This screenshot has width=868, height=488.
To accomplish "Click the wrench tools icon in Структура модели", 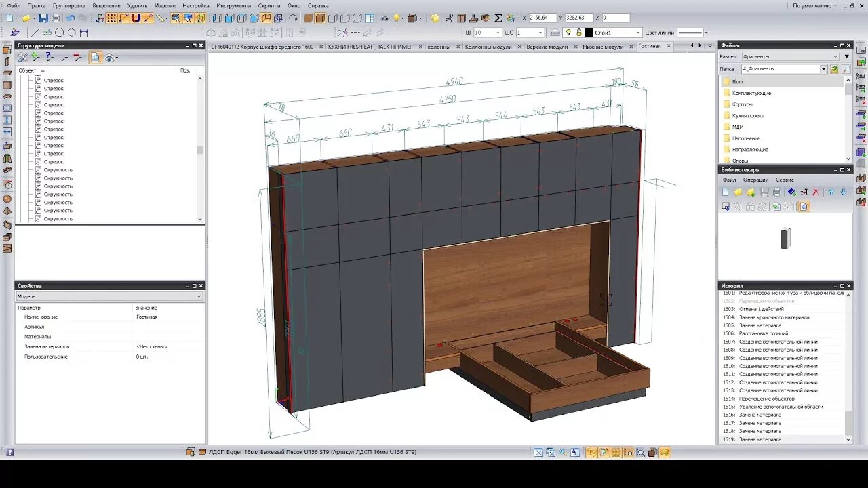I will (22, 58).
